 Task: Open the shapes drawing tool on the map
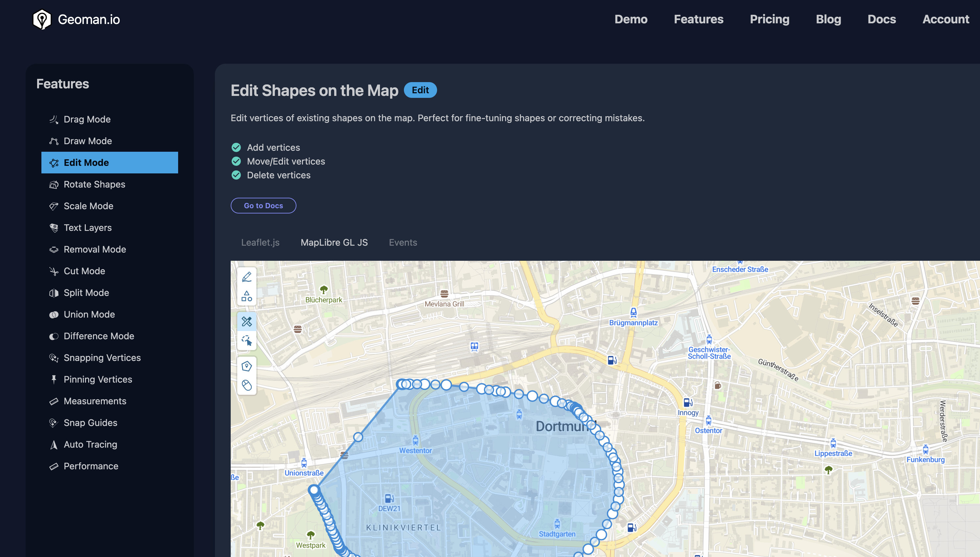coord(247,295)
